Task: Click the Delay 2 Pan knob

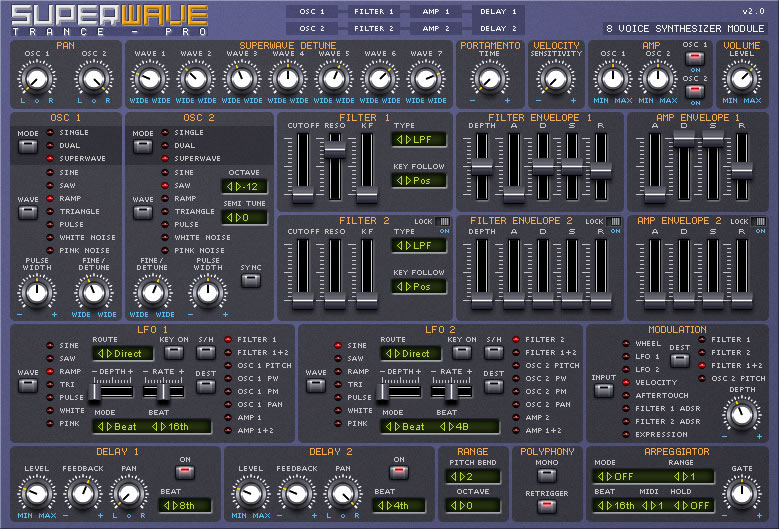Action: 343,493
